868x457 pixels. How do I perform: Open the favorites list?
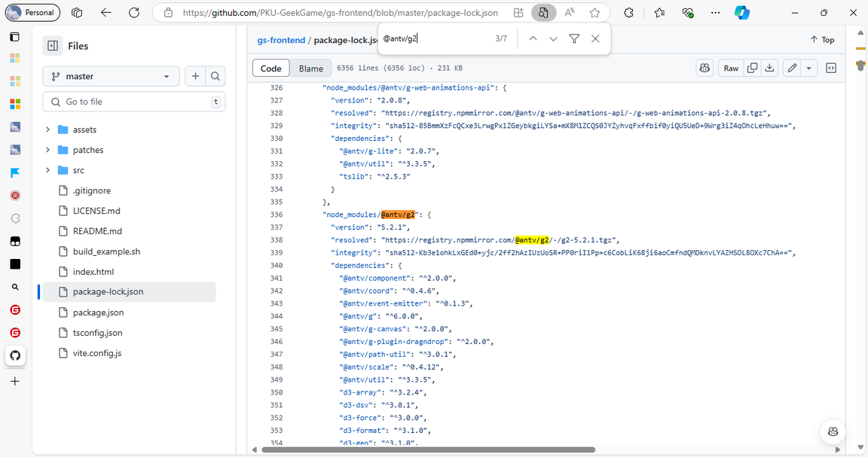(659, 12)
